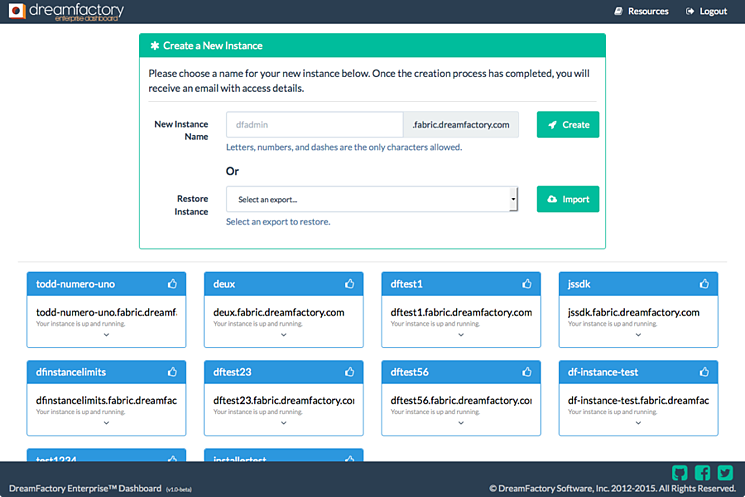This screenshot has width=745, height=497.
Task: Open the df-instance-test.fabric.dreamfac link
Action: (x=638, y=400)
